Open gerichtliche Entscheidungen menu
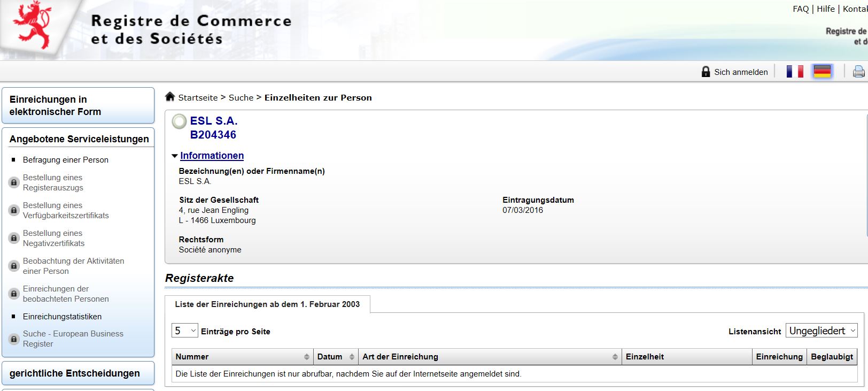The height and width of the screenshot is (391, 868). (x=78, y=373)
